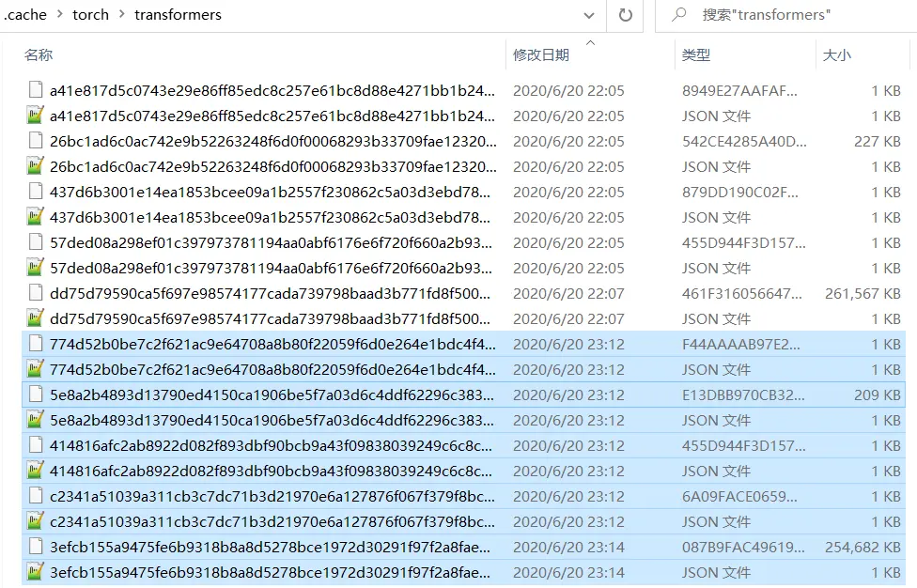Viewport: 917px width, 588px height.
Task: Click type cell 461F316056647...
Action: pyautogui.click(x=741, y=293)
